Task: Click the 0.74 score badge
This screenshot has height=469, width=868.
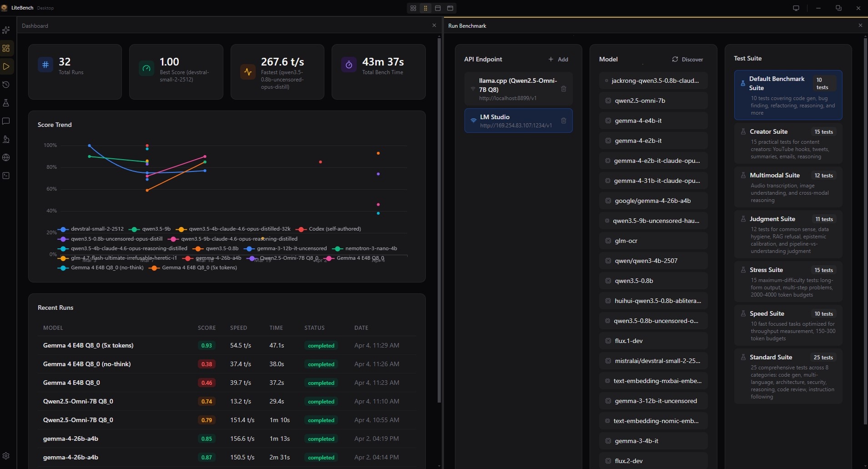Action: pyautogui.click(x=207, y=401)
